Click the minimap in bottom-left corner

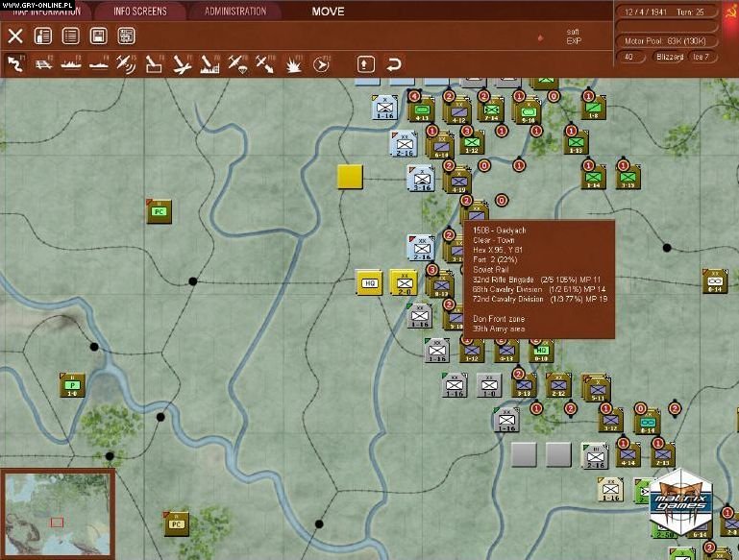click(x=57, y=514)
